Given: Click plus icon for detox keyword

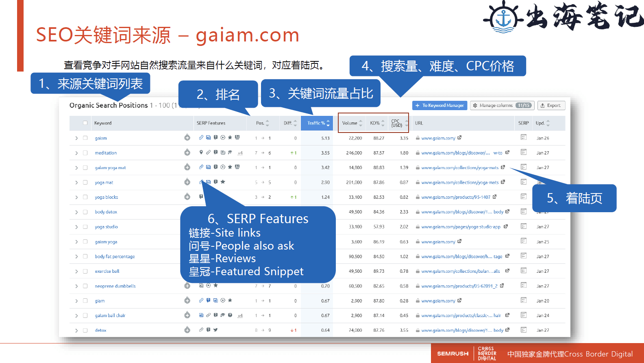Looking at the screenshot, I should pos(187,330).
